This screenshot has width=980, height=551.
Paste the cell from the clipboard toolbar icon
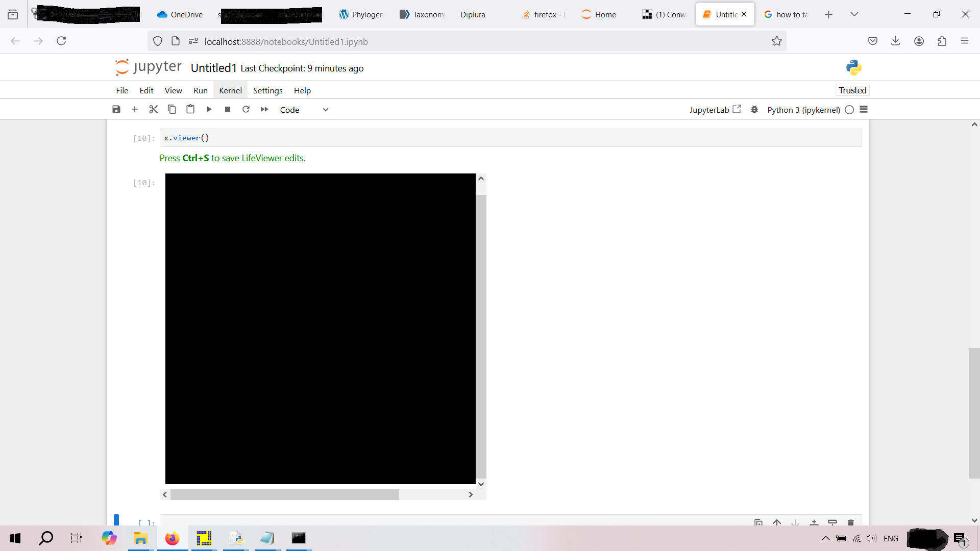[190, 109]
